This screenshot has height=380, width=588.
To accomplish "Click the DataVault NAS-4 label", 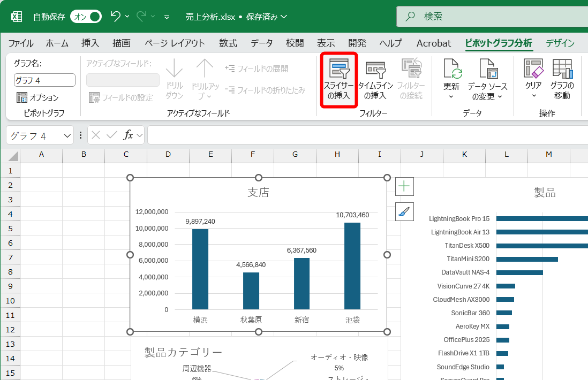I will (465, 272).
